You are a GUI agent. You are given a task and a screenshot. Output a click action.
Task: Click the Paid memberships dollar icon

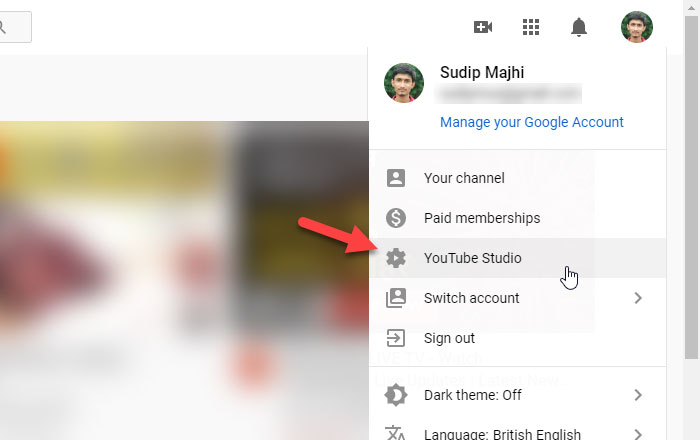[396, 218]
